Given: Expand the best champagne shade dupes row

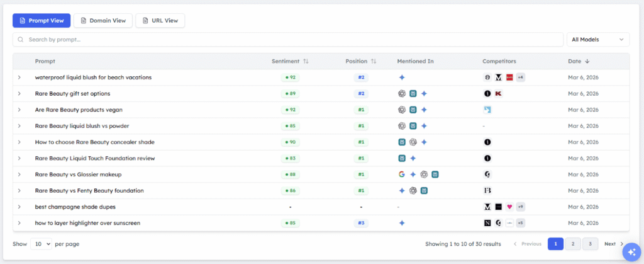Looking at the screenshot, I should tap(19, 207).
